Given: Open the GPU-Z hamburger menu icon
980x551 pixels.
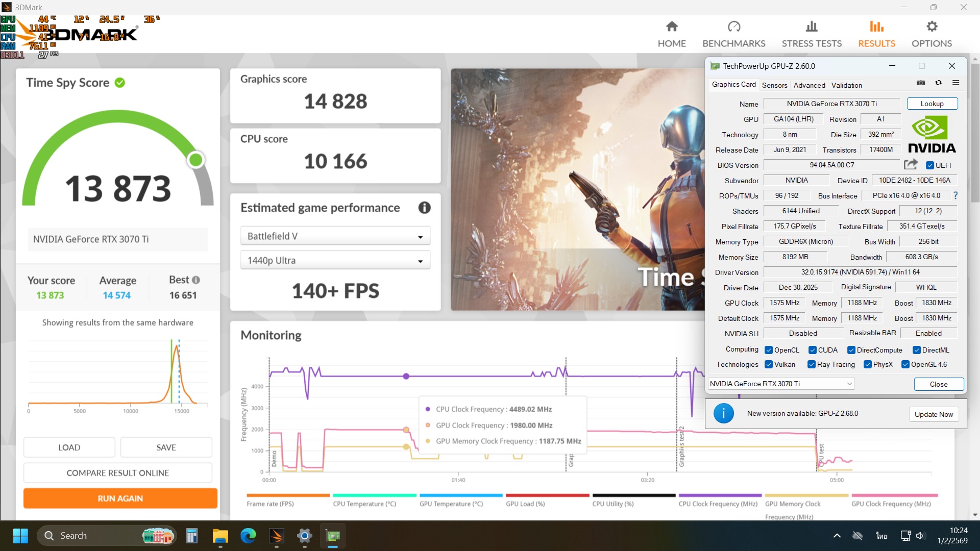Looking at the screenshot, I should (955, 83).
